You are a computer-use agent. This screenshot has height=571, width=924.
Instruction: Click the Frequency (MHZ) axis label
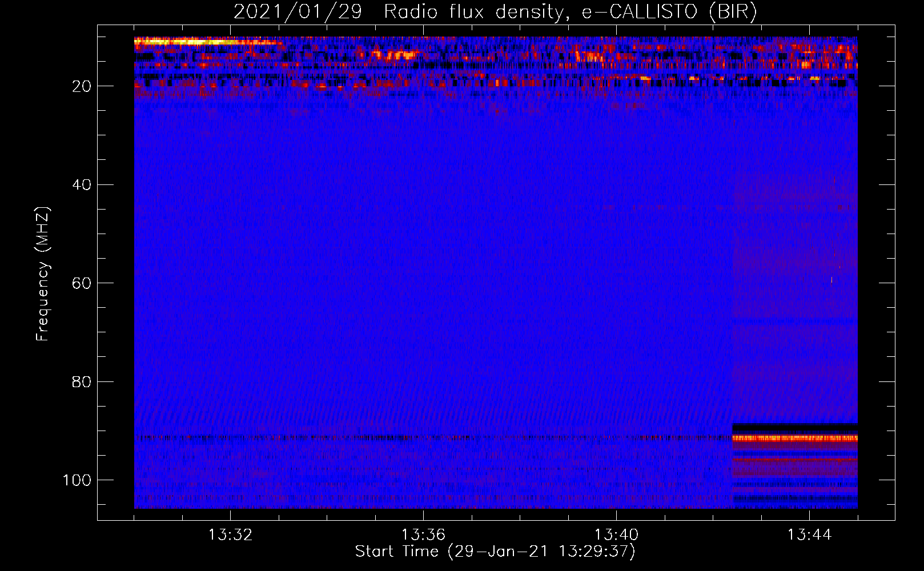click(x=43, y=274)
